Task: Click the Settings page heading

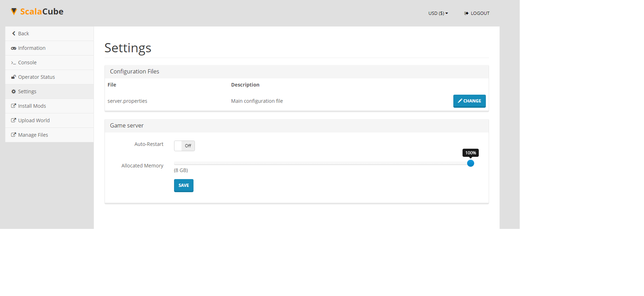Action: [x=128, y=48]
